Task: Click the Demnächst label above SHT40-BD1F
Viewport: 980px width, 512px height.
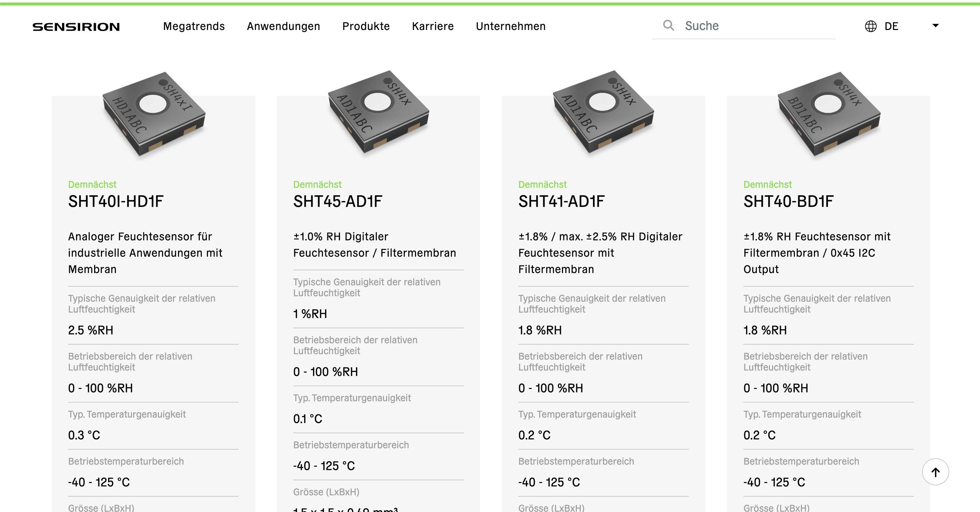Action: (768, 184)
